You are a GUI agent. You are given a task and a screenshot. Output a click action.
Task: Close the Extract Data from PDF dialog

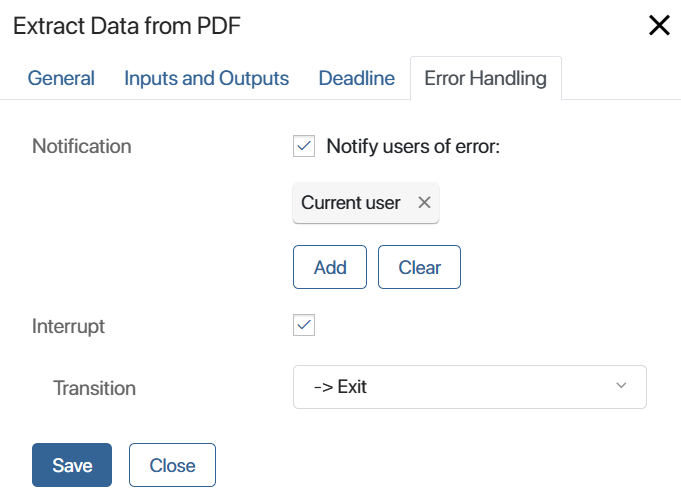tap(659, 25)
